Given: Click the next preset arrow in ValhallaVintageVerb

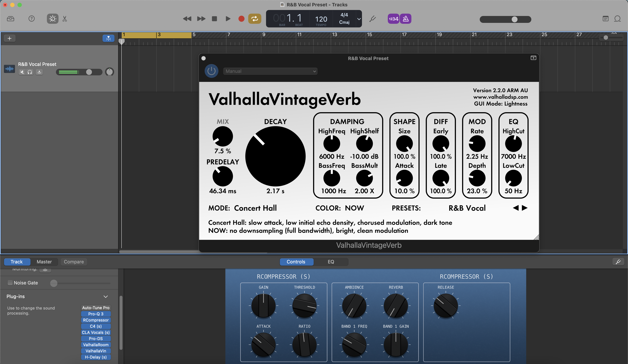Looking at the screenshot, I should (x=525, y=208).
